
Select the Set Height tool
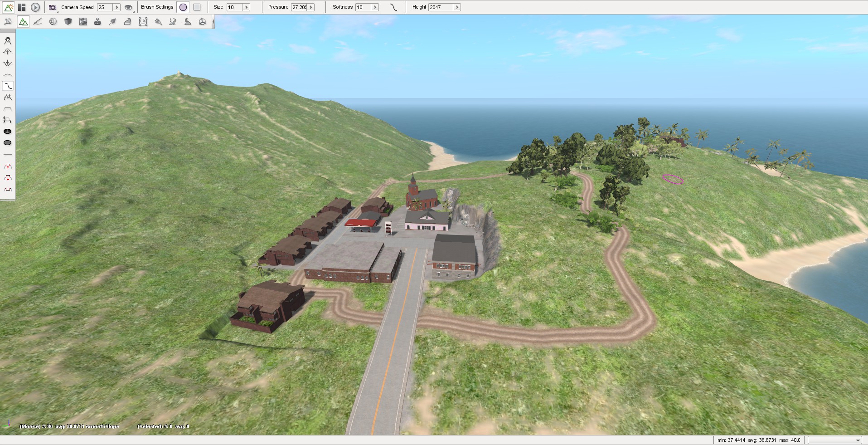(8, 120)
